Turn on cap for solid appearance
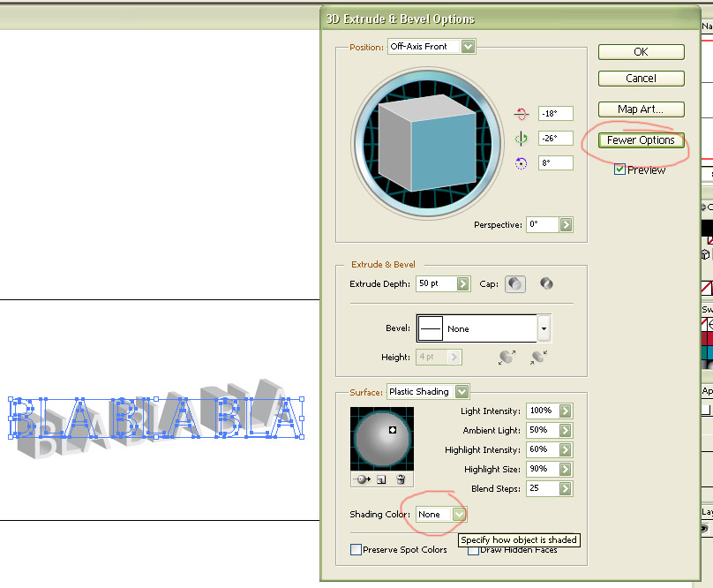The height and width of the screenshot is (588, 713). click(515, 284)
